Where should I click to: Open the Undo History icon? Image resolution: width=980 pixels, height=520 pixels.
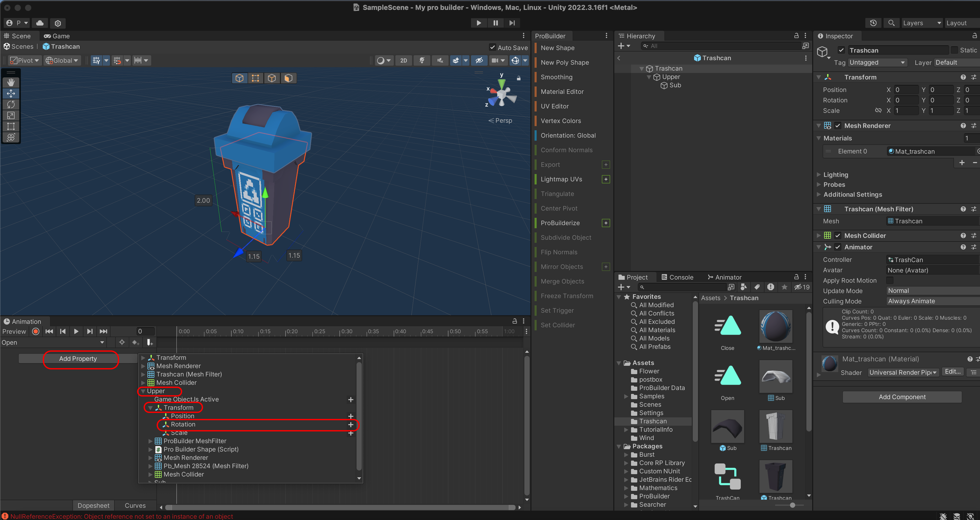pyautogui.click(x=873, y=23)
